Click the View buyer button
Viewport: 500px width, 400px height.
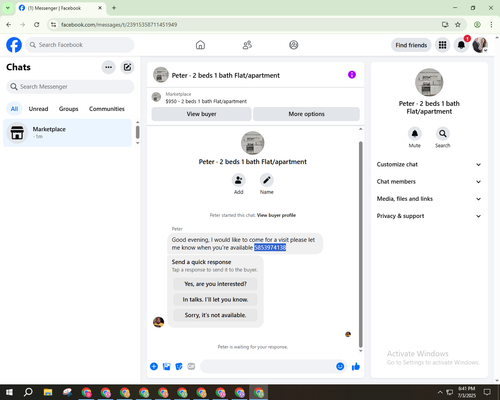(x=201, y=114)
